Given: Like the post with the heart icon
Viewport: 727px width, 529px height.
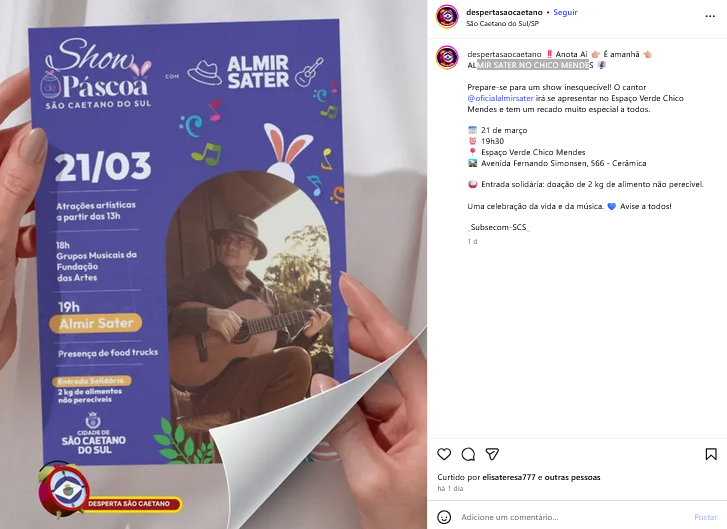Looking at the screenshot, I should click(x=444, y=454).
